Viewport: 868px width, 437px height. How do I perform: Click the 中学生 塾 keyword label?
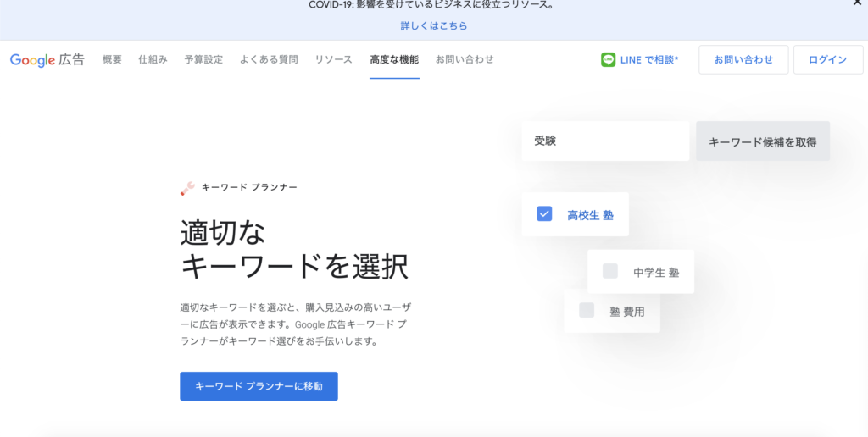(x=656, y=272)
